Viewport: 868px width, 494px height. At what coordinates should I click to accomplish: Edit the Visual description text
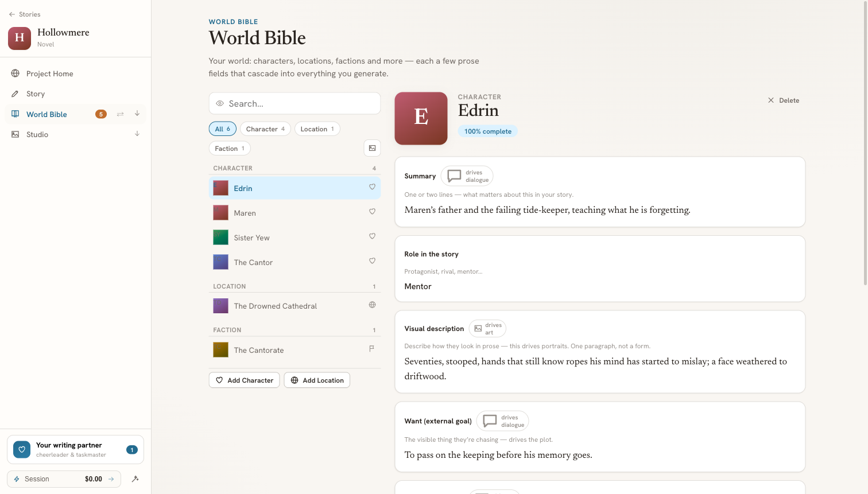click(600, 369)
